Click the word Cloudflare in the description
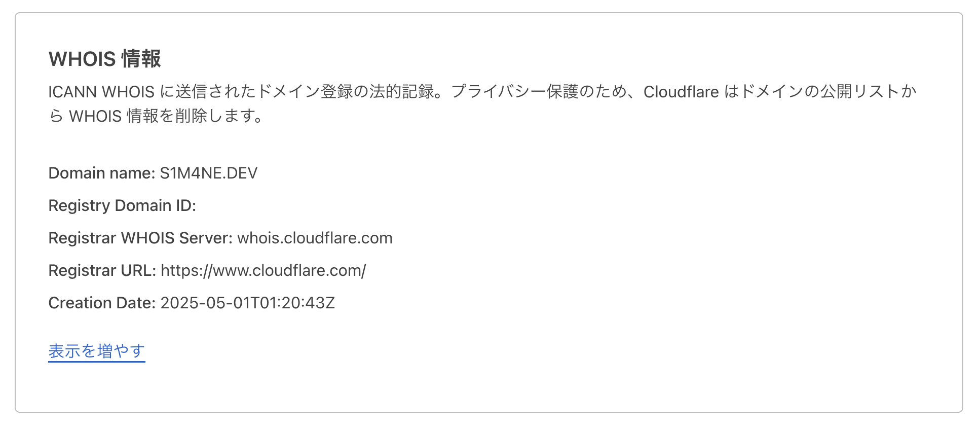This screenshot has height=427, width=980. click(681, 92)
